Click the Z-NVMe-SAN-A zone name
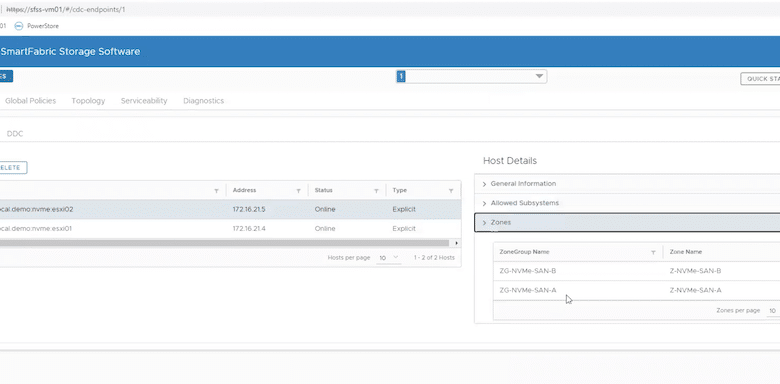Viewport: 780px width, 384px height. click(x=695, y=290)
